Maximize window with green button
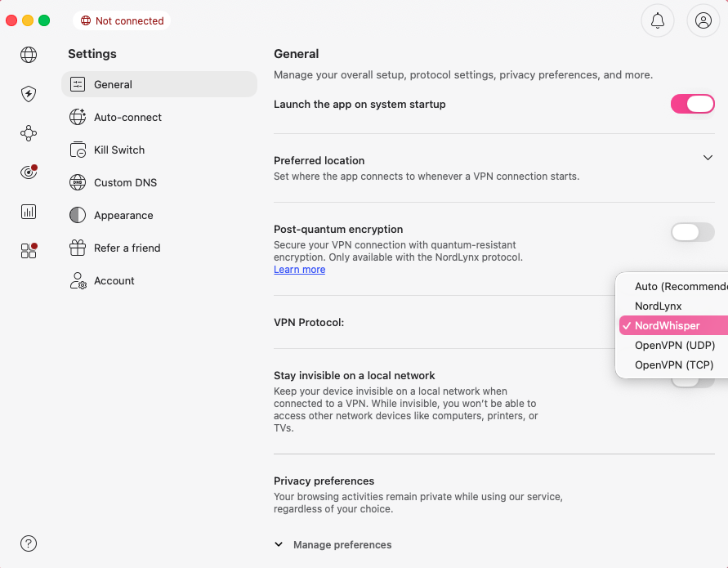Image resolution: width=728 pixels, height=568 pixels. 44,20
